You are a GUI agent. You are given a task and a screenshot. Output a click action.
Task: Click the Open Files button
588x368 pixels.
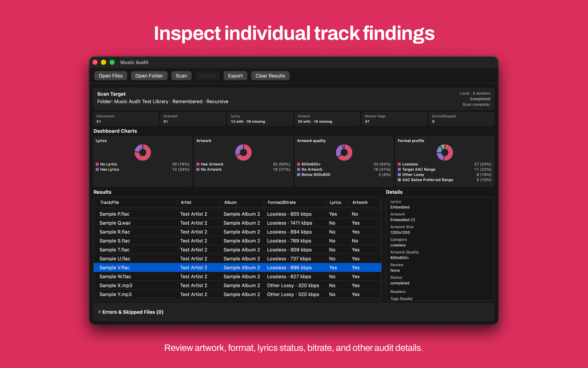pos(110,76)
